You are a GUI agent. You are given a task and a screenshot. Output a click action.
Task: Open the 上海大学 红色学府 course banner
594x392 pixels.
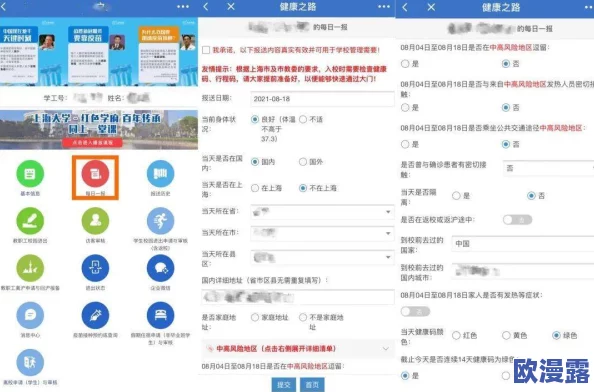coord(99,130)
